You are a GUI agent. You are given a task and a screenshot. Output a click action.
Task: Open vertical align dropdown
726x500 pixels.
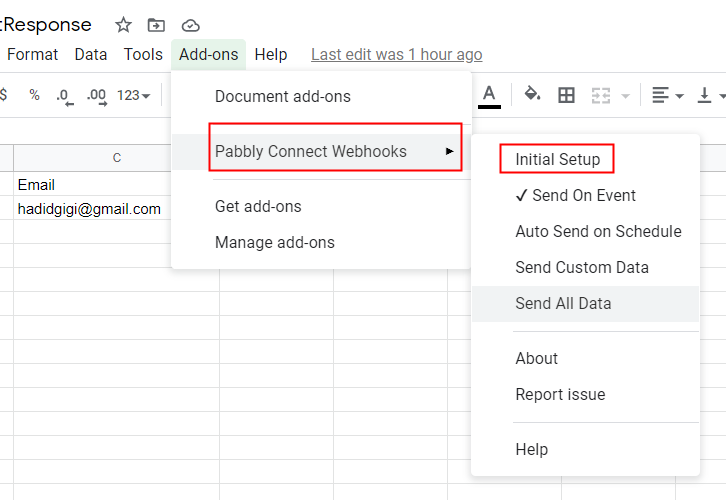(x=710, y=95)
